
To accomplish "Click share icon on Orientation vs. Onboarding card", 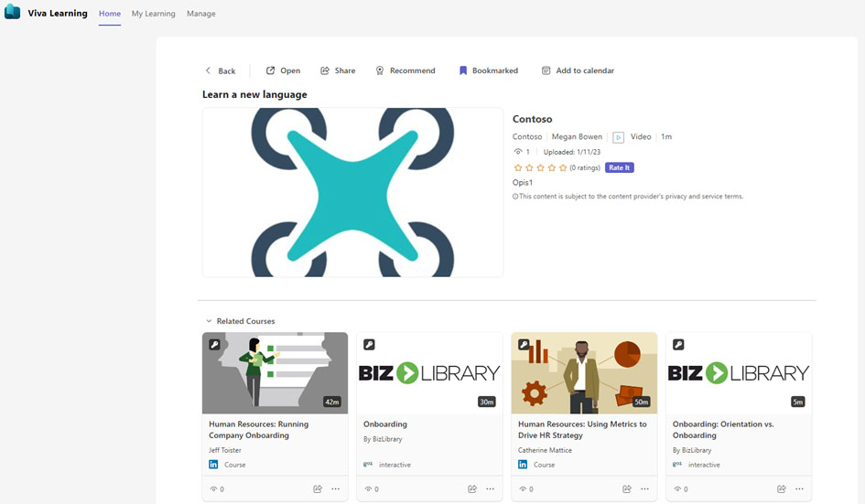I will (782, 489).
